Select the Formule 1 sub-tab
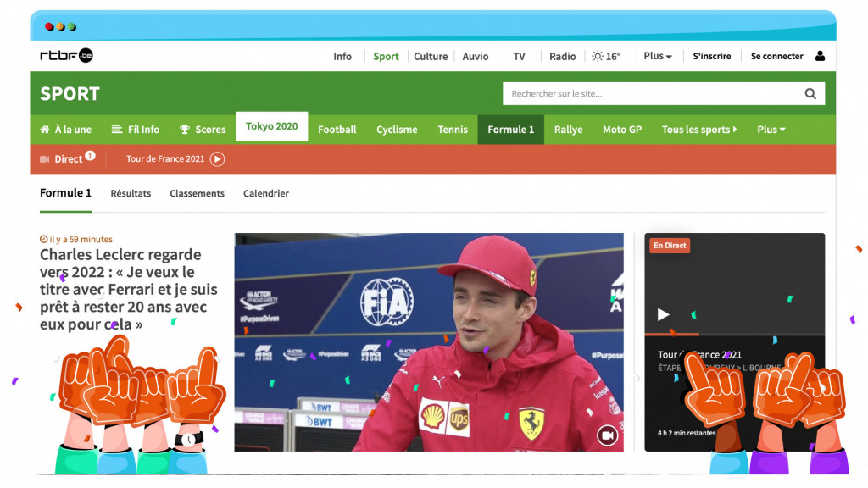Viewport: 868px width, 488px height. (x=65, y=192)
